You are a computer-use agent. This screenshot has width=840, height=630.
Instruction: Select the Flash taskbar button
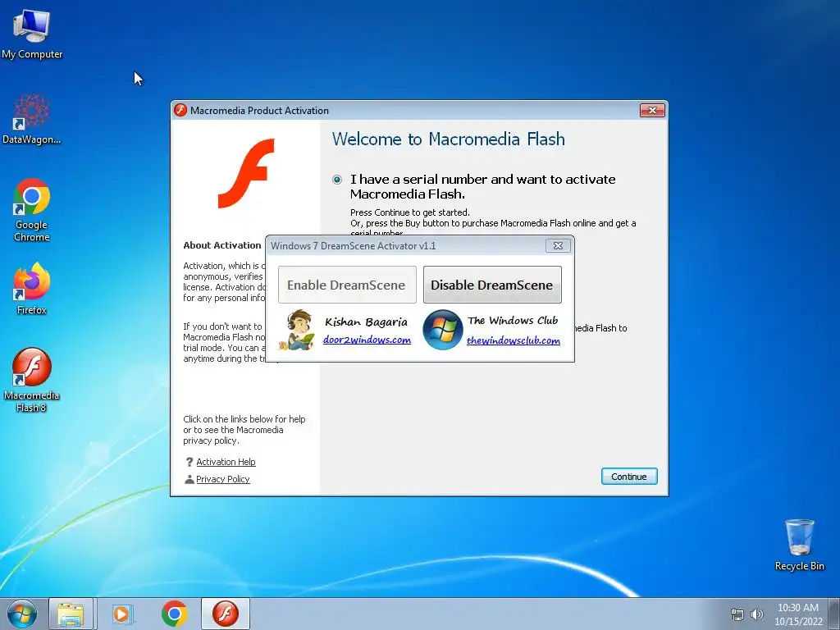226,614
